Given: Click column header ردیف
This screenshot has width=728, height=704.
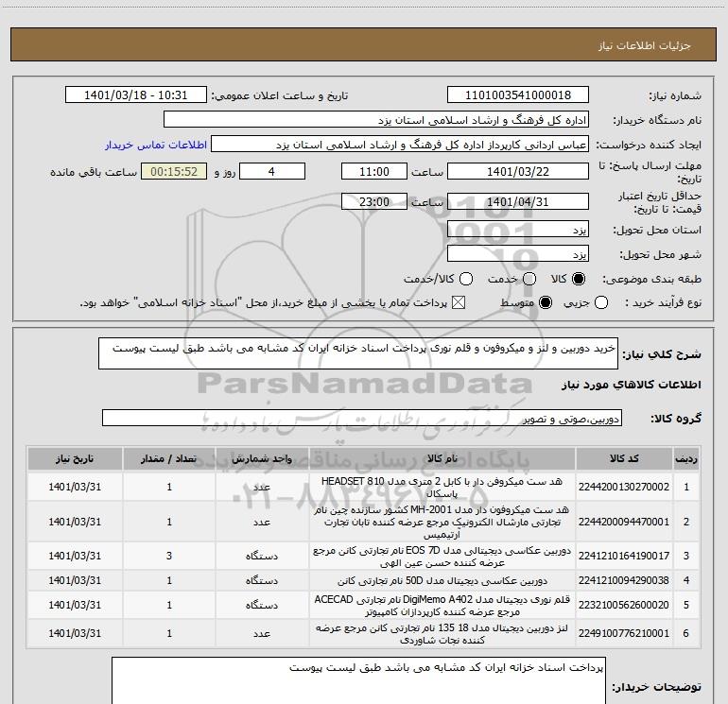Looking at the screenshot, I should coord(686,458).
